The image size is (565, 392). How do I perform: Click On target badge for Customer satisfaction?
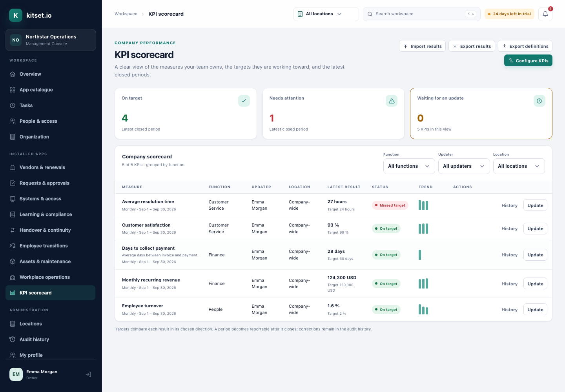[x=386, y=229]
